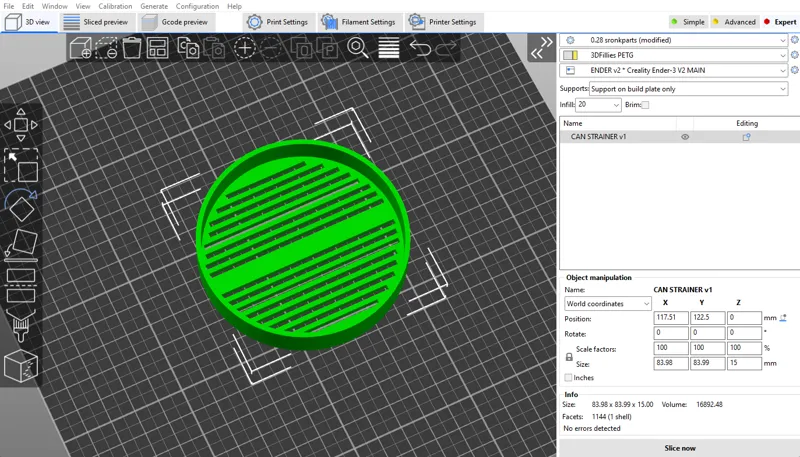The image size is (800, 457).
Task: Open the View menu
Action: point(83,6)
